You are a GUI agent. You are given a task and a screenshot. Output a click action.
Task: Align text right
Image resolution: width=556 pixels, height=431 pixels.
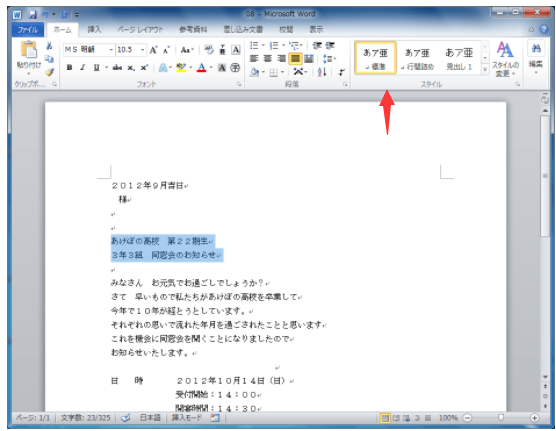coord(281,59)
